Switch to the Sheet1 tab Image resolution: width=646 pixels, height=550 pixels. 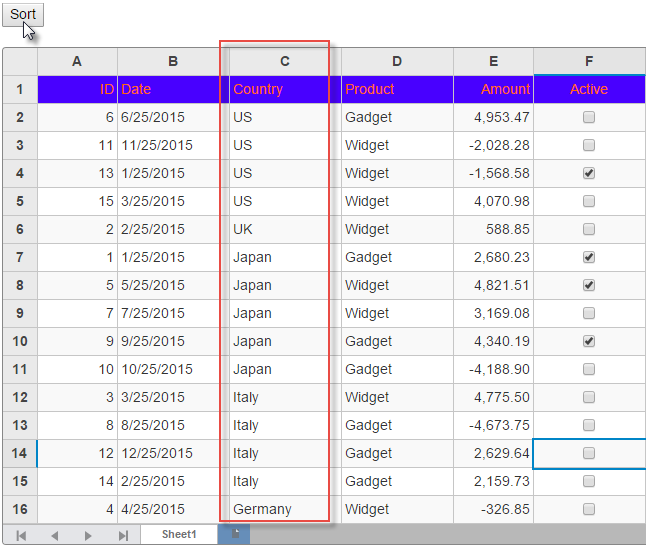(x=180, y=535)
